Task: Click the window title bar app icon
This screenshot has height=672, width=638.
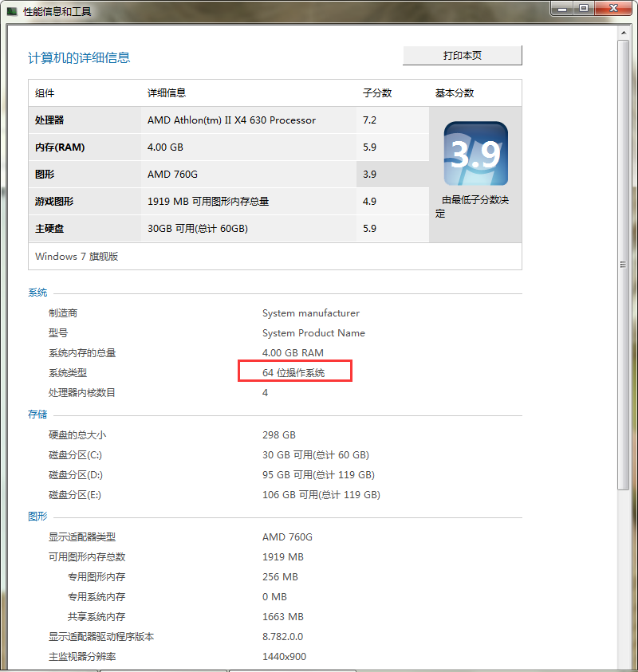Action: (12, 12)
